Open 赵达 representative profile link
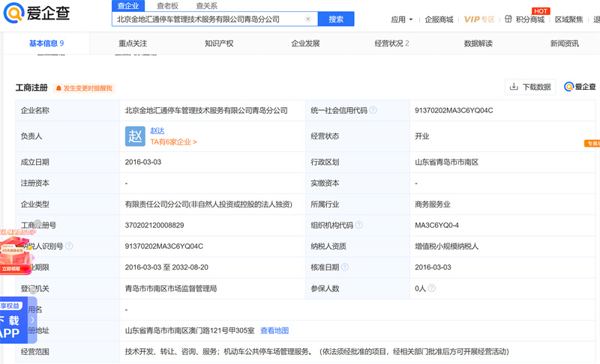Viewport: 600px width, 364px height. pyautogui.click(x=157, y=130)
